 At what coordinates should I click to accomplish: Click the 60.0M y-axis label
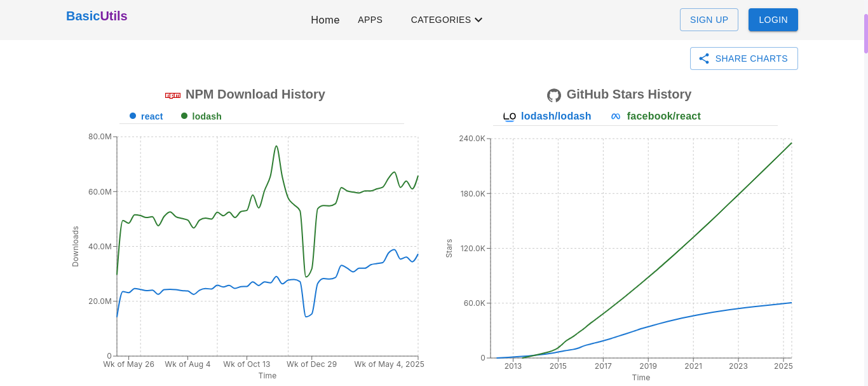[x=100, y=191]
